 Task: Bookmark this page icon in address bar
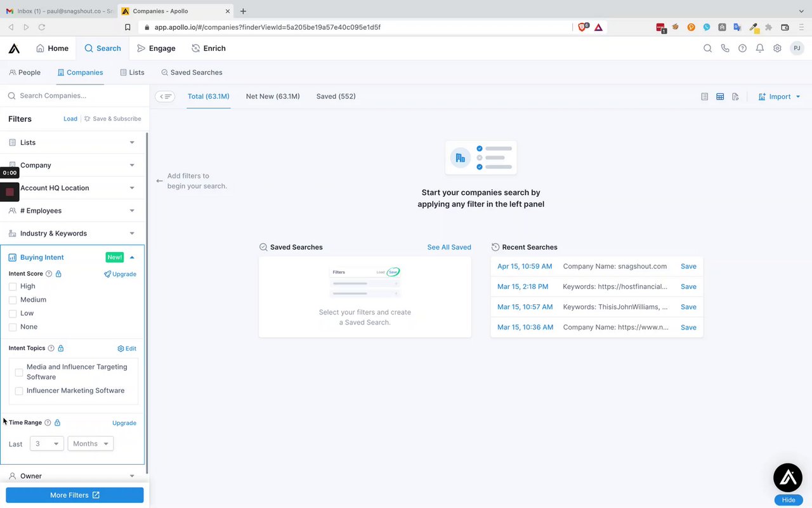[x=128, y=27]
